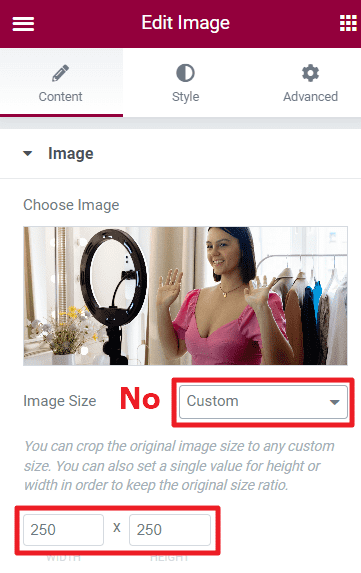Click the Image section heading
This screenshot has width=361, height=573.
(71, 153)
